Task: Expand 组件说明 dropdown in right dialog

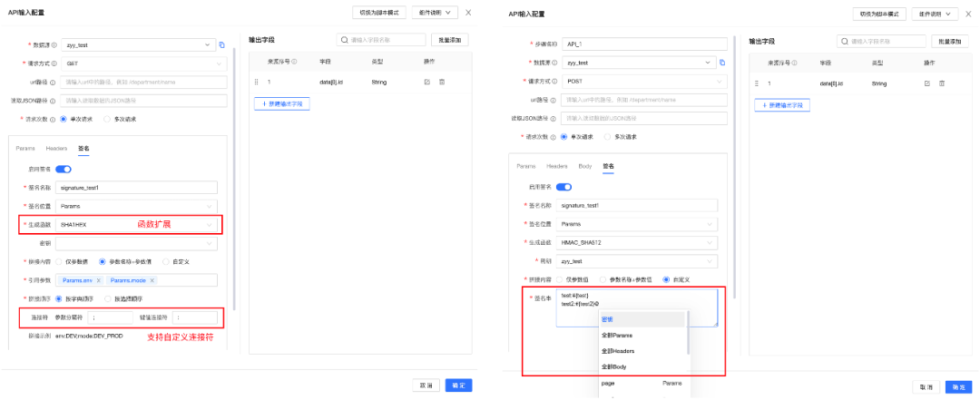Action: click(x=935, y=14)
